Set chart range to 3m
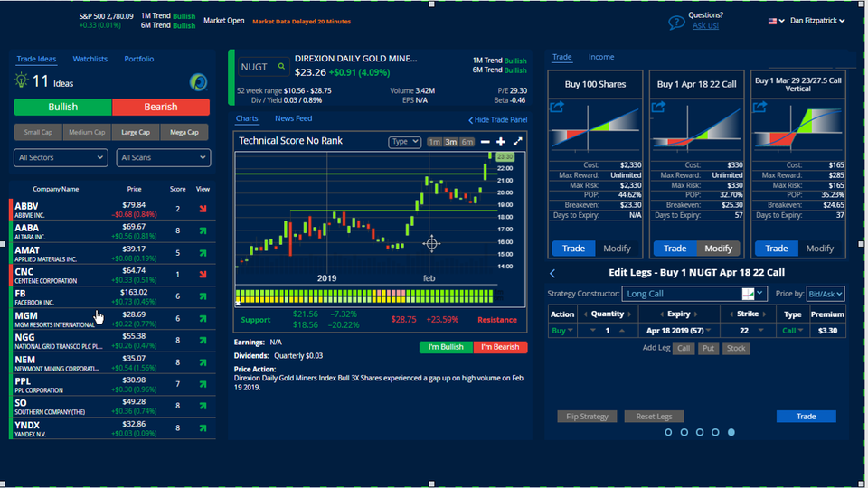 pyautogui.click(x=451, y=142)
